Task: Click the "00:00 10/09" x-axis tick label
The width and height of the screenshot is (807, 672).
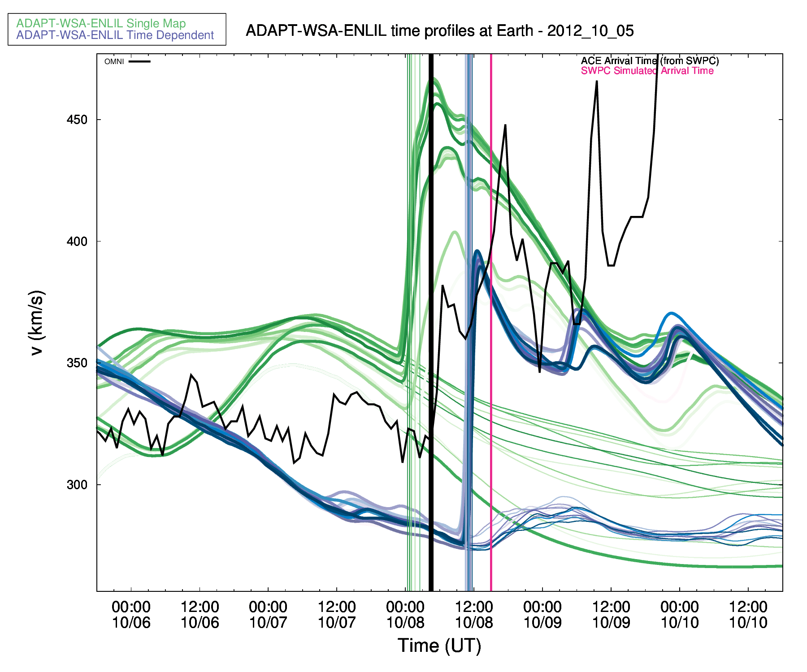Action: click(x=542, y=615)
